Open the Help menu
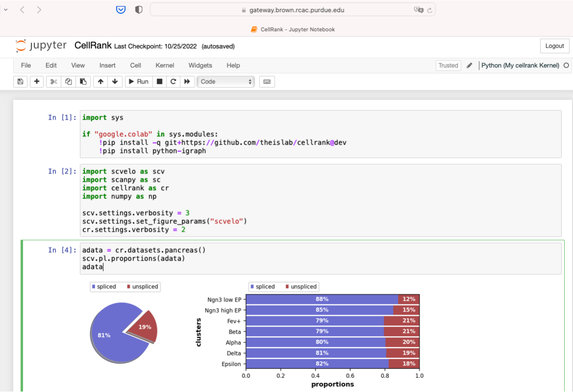Viewport: 573px width, 392px height. tap(233, 65)
